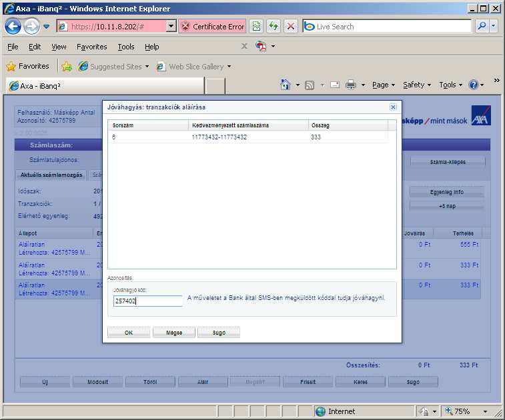Click Add to Favorites Bar star icon
The width and height of the screenshot is (505, 420).
click(67, 66)
